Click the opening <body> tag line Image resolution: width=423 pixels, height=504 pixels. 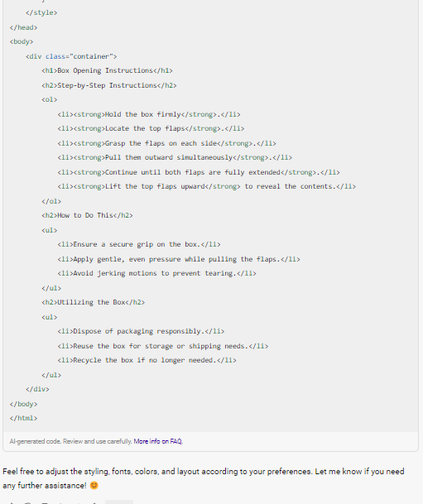[x=22, y=41]
